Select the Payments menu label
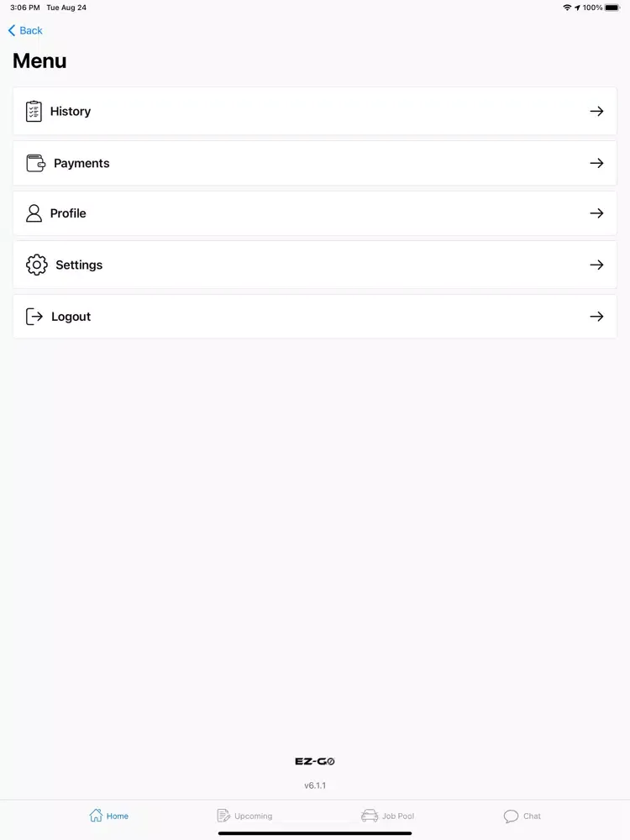 click(x=81, y=163)
